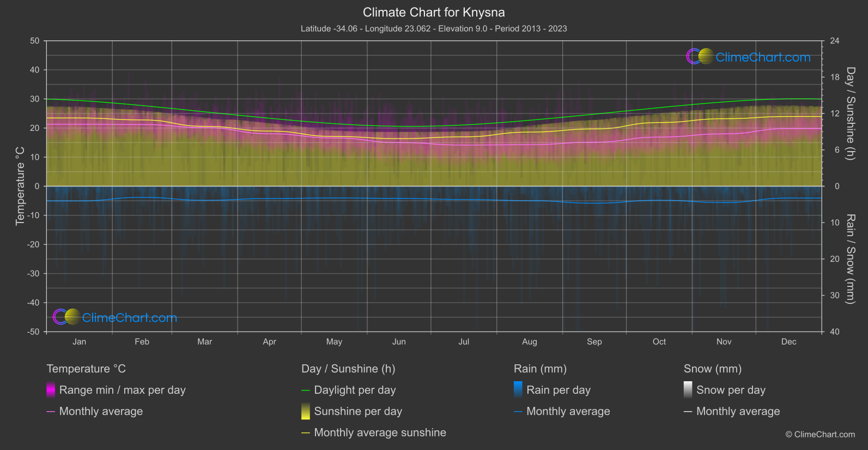Click the Jun month label on axis

399,341
